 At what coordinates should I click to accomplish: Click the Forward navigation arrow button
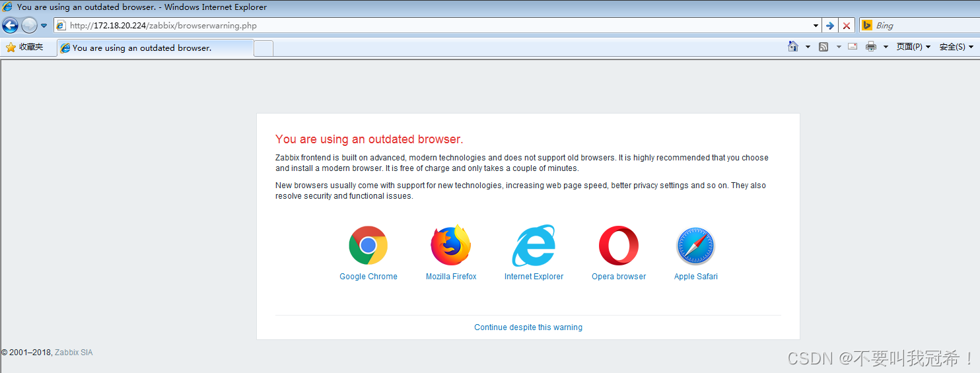[x=29, y=26]
